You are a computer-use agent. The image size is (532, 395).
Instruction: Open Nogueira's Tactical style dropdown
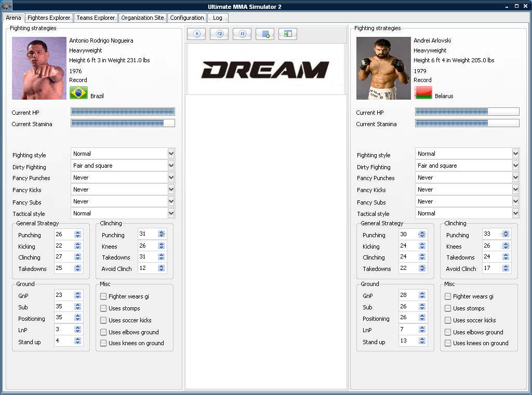171,213
